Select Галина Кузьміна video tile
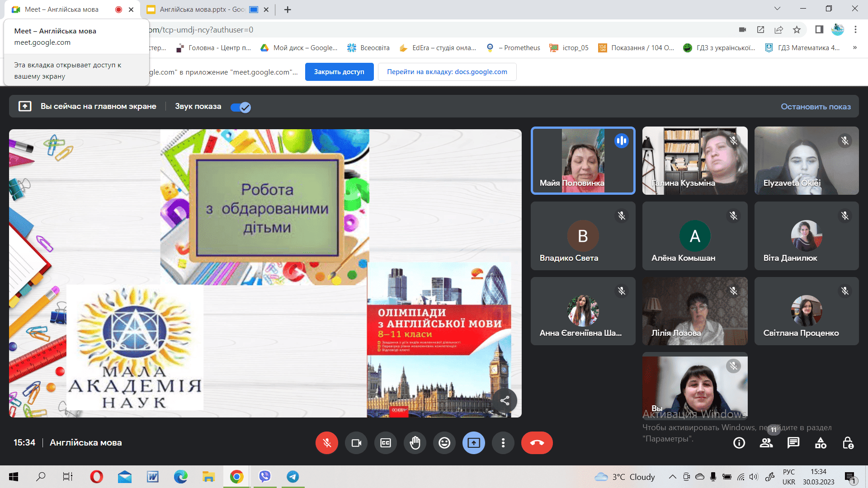The width and height of the screenshot is (868, 488). (x=695, y=160)
